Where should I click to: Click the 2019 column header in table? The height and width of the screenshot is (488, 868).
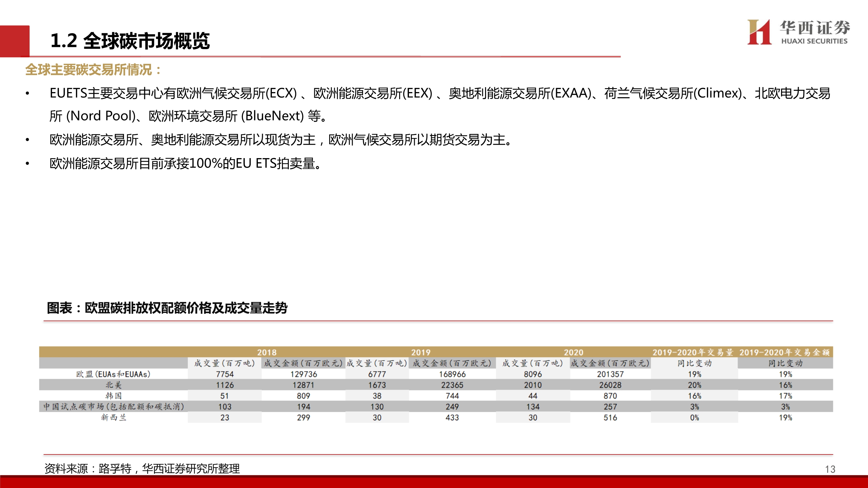coord(421,352)
